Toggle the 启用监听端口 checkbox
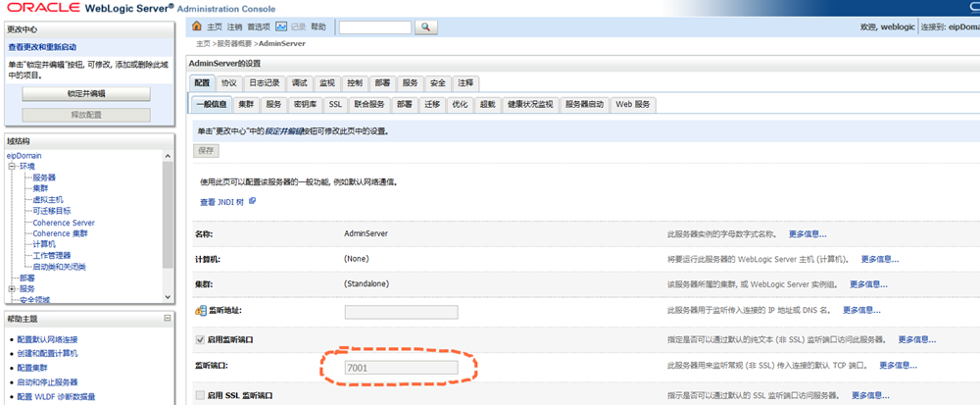The width and height of the screenshot is (980, 405). click(x=200, y=340)
